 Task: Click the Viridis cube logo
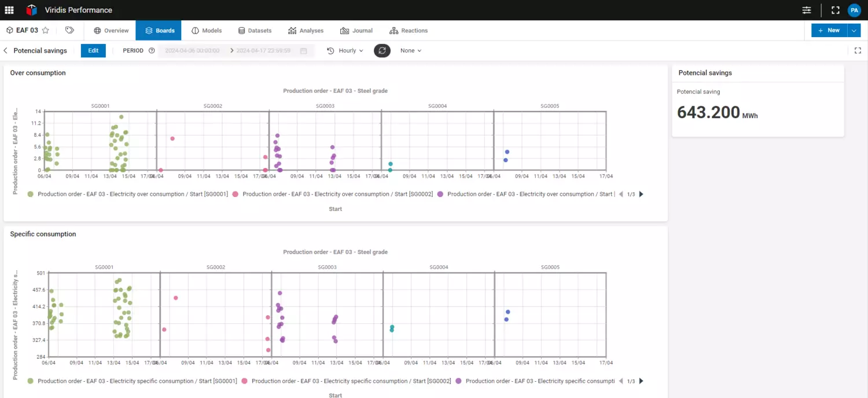click(32, 10)
